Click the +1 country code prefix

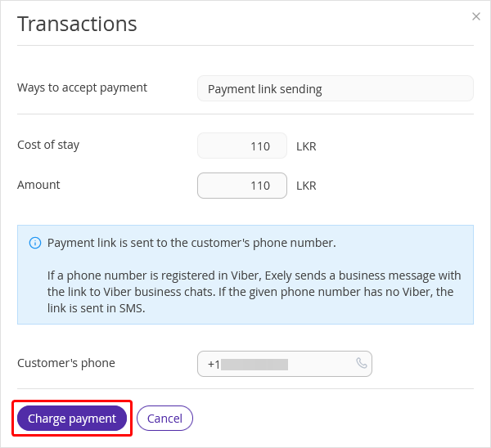(x=214, y=364)
